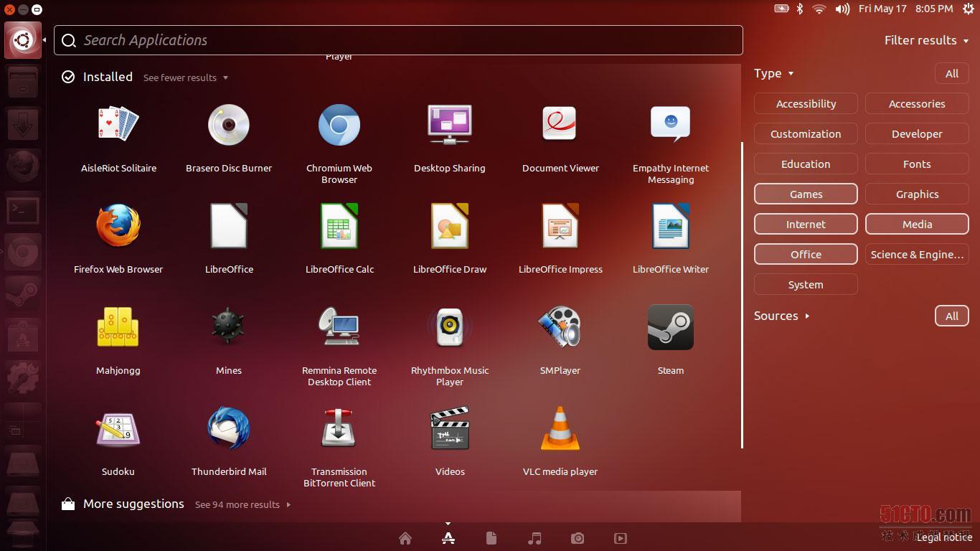Launch SMPlayer

click(560, 327)
